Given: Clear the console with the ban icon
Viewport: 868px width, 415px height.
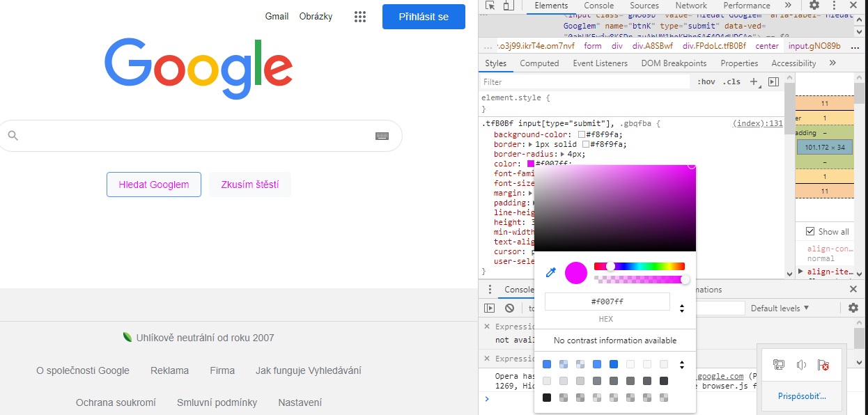Looking at the screenshot, I should (509, 308).
